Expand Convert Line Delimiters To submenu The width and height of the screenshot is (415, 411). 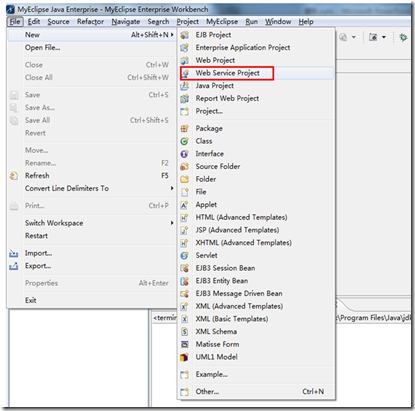coord(172,188)
